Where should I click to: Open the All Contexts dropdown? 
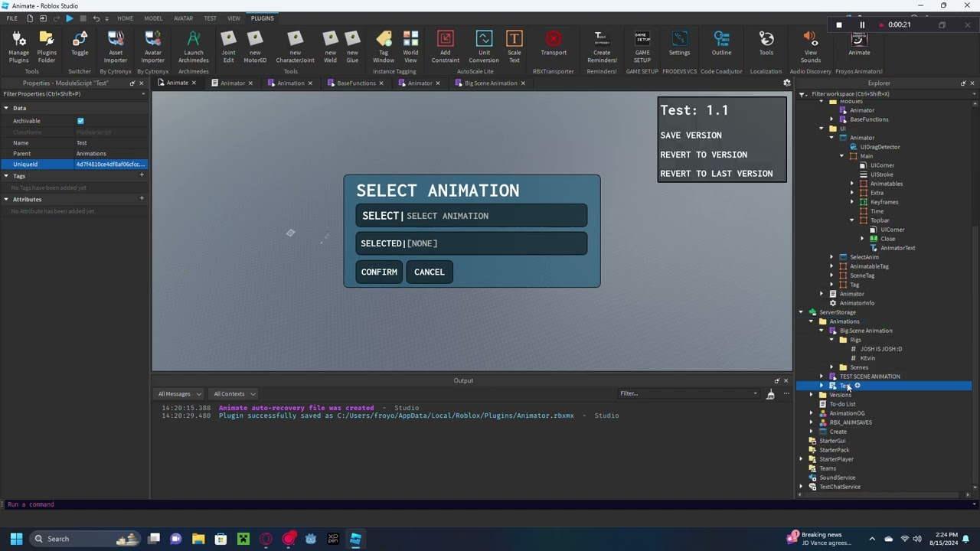(x=234, y=394)
